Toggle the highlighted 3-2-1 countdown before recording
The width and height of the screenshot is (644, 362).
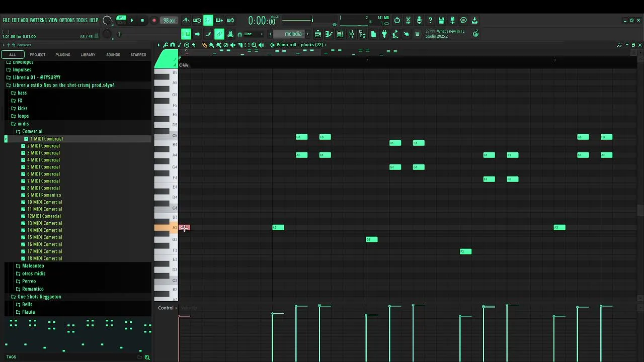click(208, 21)
